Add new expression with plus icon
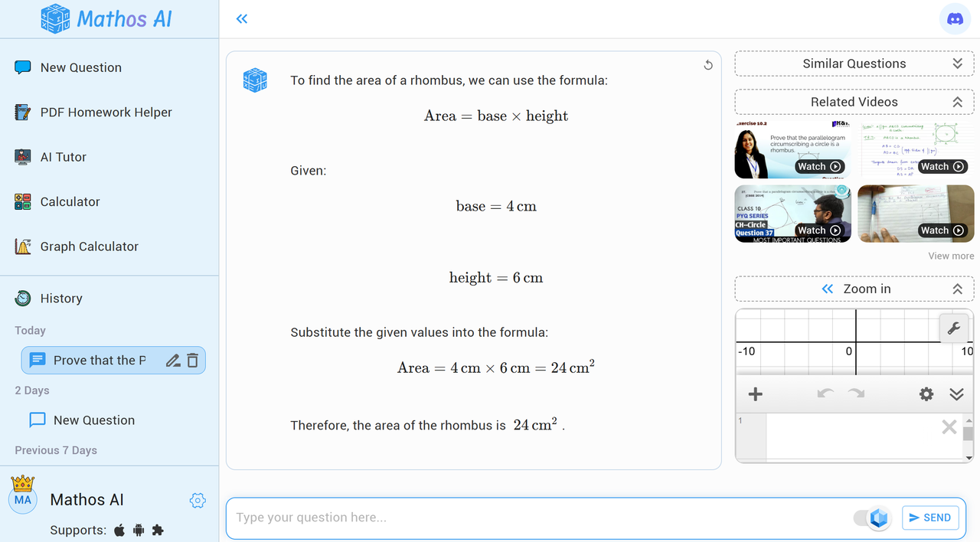980x542 pixels. [x=755, y=394]
